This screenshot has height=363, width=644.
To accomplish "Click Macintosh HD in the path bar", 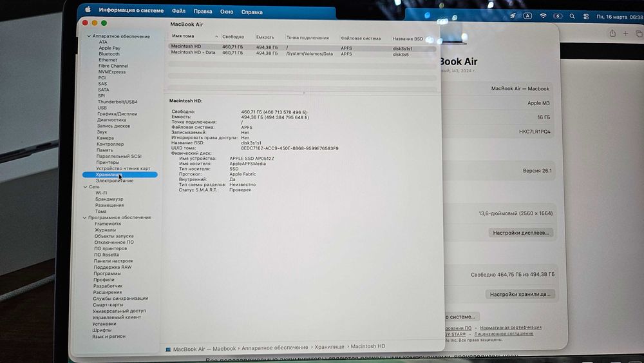I will [x=368, y=346].
